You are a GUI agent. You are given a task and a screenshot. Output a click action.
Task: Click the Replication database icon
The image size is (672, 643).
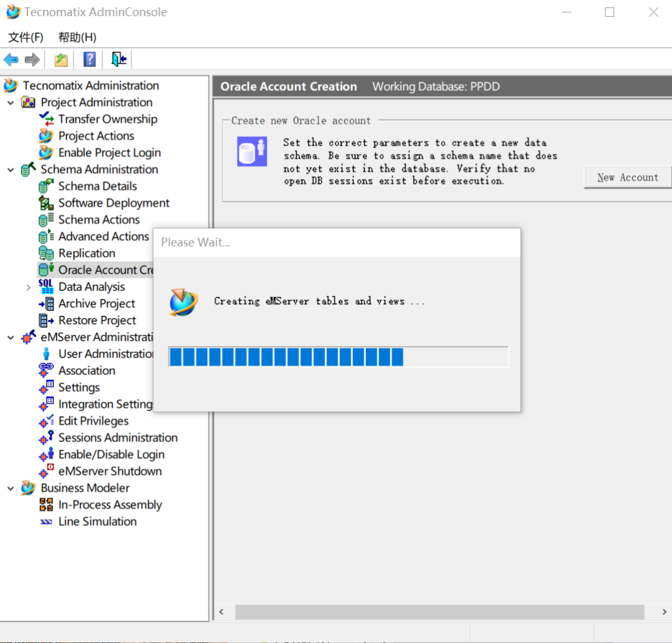(46, 253)
